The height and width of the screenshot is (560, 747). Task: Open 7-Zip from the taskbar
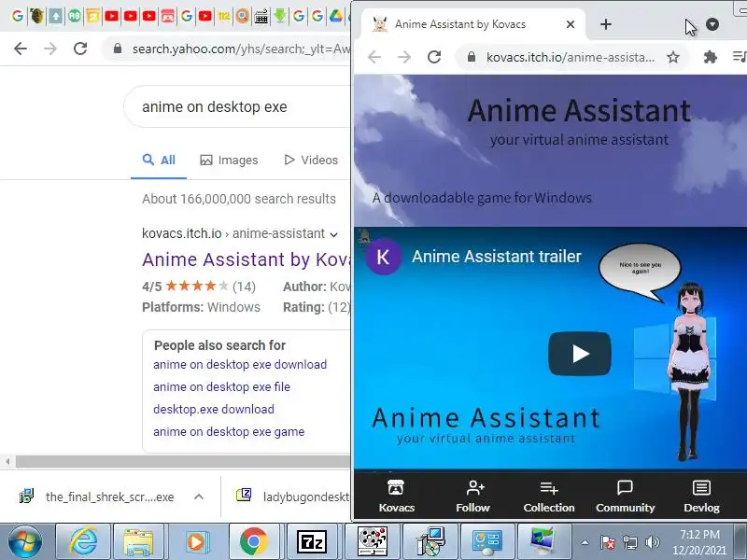(x=312, y=541)
